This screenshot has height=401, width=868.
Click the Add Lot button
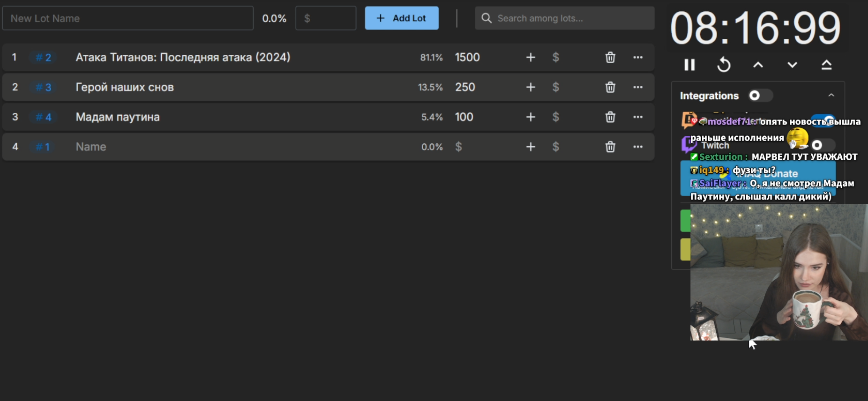(x=402, y=18)
